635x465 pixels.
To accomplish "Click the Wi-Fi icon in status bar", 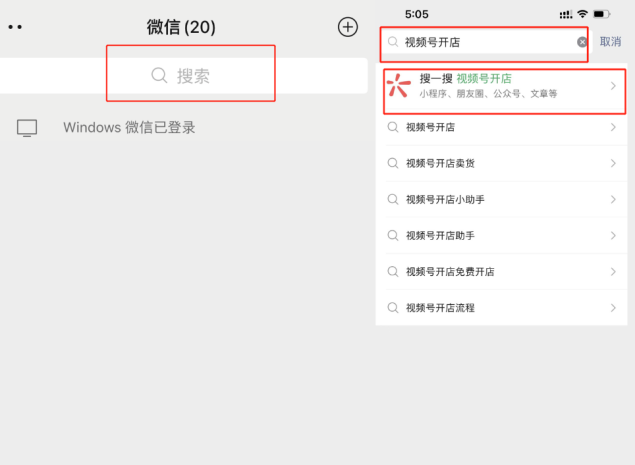I will point(582,14).
